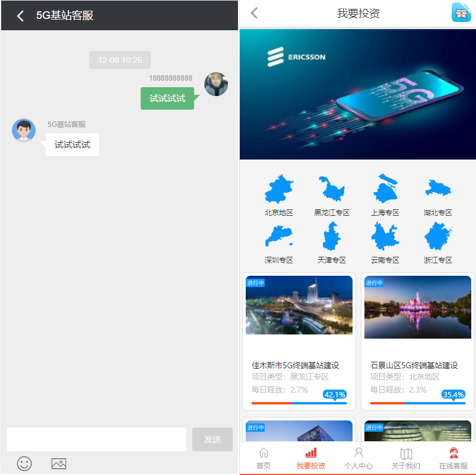Image resolution: width=476 pixels, height=475 pixels.
Task: Open the top-right customer service icon
Action: click(461, 12)
